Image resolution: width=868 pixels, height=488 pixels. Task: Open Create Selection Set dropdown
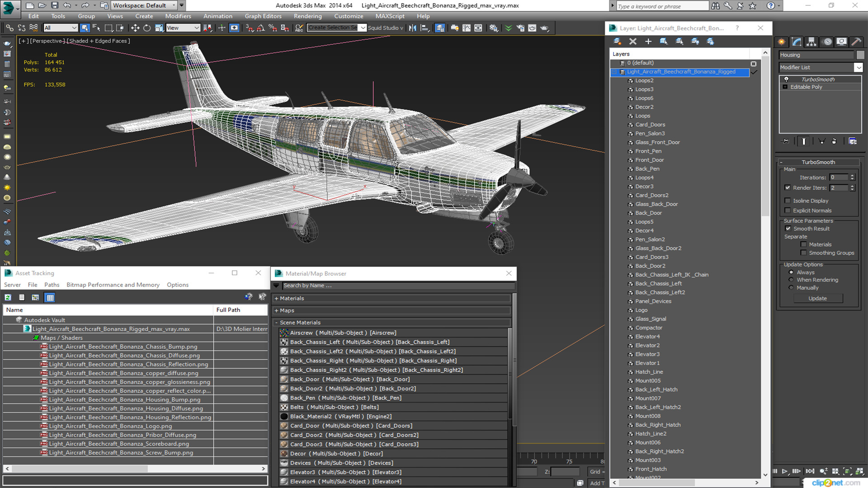tap(363, 28)
